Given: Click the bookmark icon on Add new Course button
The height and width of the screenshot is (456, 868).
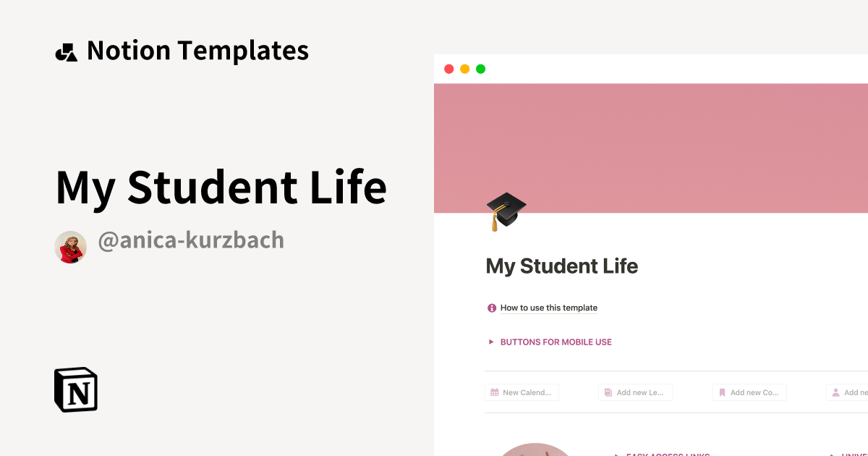Looking at the screenshot, I should pyautogui.click(x=721, y=392).
